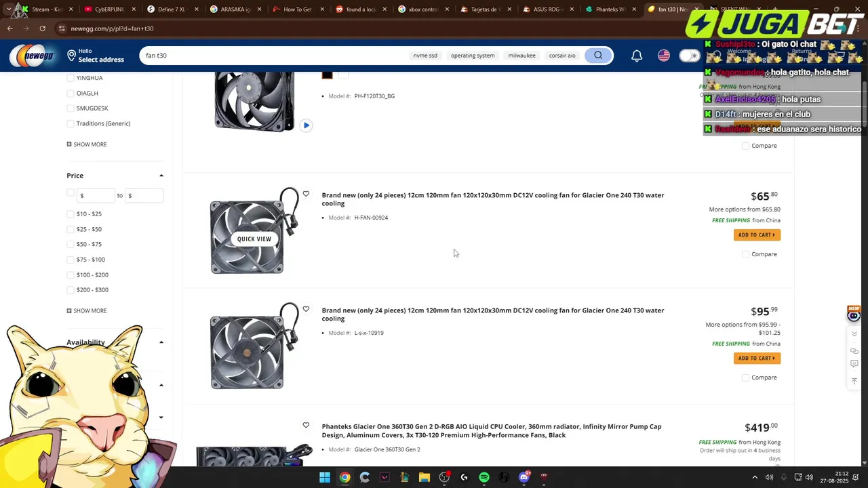Add the $95.99 fan to cart
This screenshot has width=868, height=488.
(757, 359)
